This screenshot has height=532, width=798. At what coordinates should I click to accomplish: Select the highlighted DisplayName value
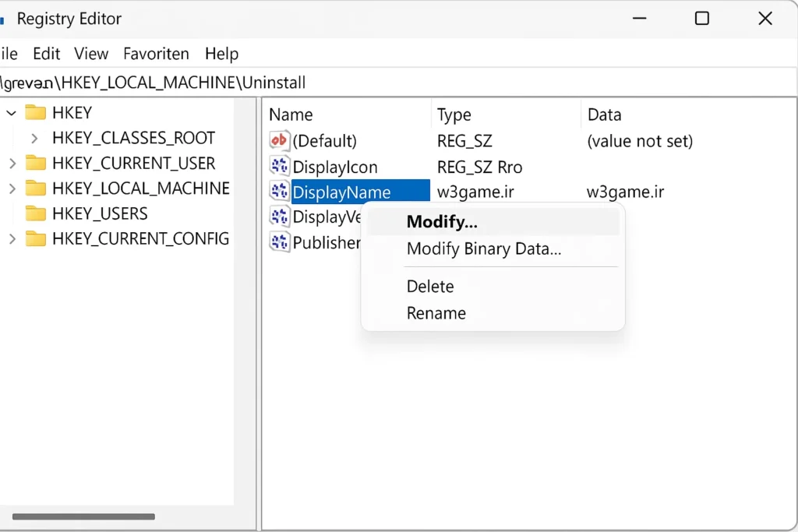coord(360,192)
